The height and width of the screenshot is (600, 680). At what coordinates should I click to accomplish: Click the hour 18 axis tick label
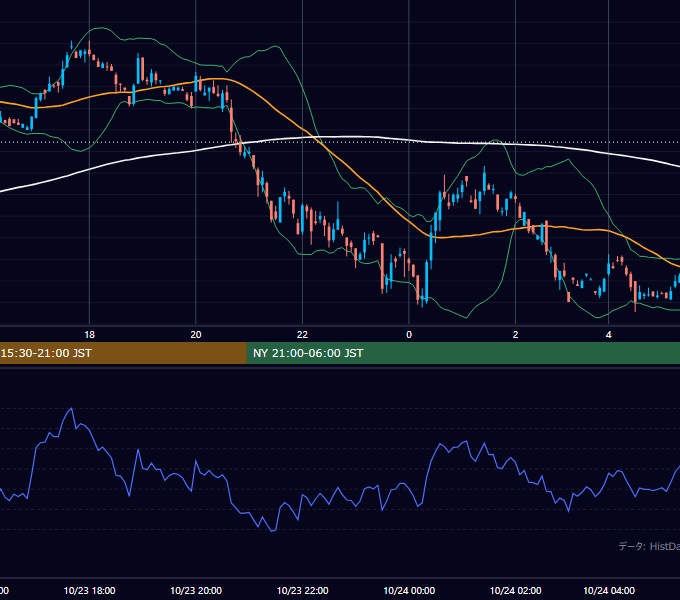pyautogui.click(x=89, y=335)
